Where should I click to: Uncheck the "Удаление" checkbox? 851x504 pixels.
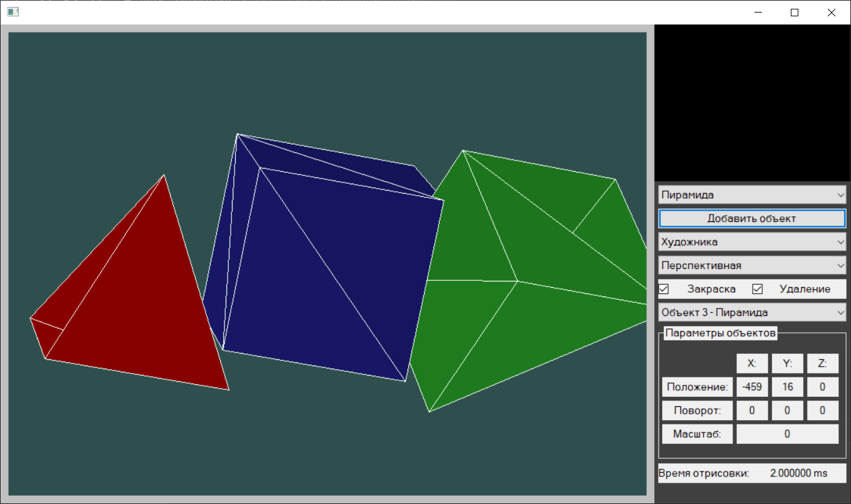tap(757, 289)
